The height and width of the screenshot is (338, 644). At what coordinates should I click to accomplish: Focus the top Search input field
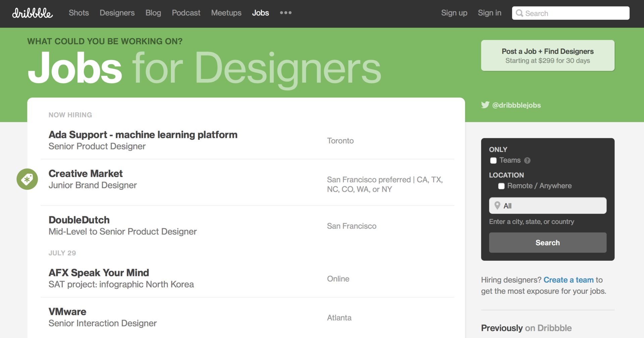click(571, 13)
